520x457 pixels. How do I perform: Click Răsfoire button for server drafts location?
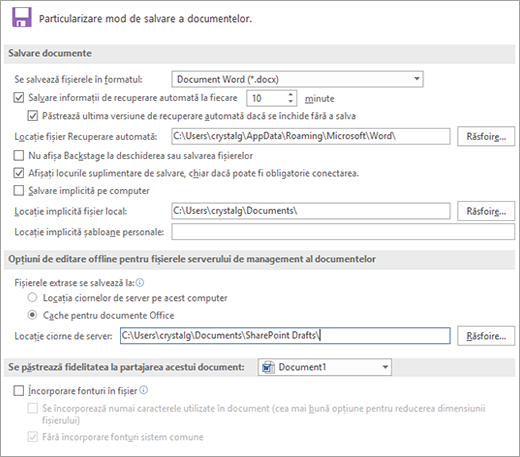point(486,336)
